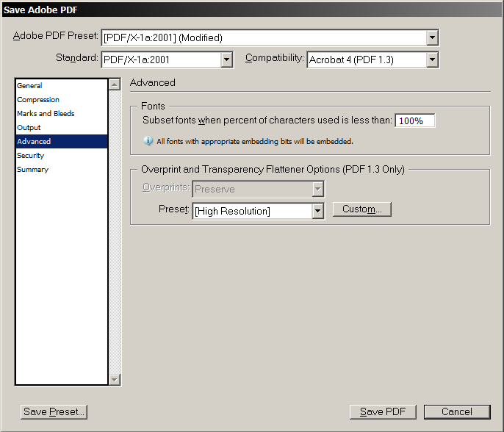Open the flattener Preset dropdown showing High Resolution
Screen dimensions: 504x432
258,211
